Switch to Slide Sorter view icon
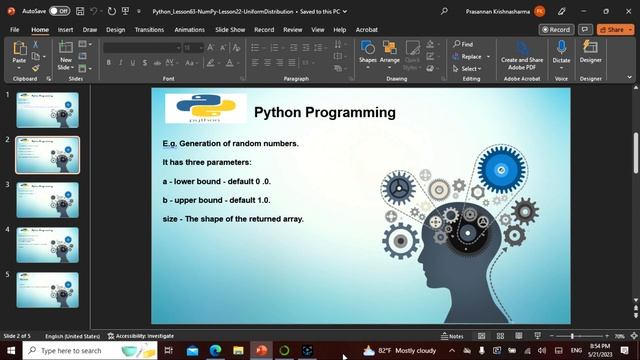This screenshot has height=360, width=640. pyautogui.click(x=500, y=336)
